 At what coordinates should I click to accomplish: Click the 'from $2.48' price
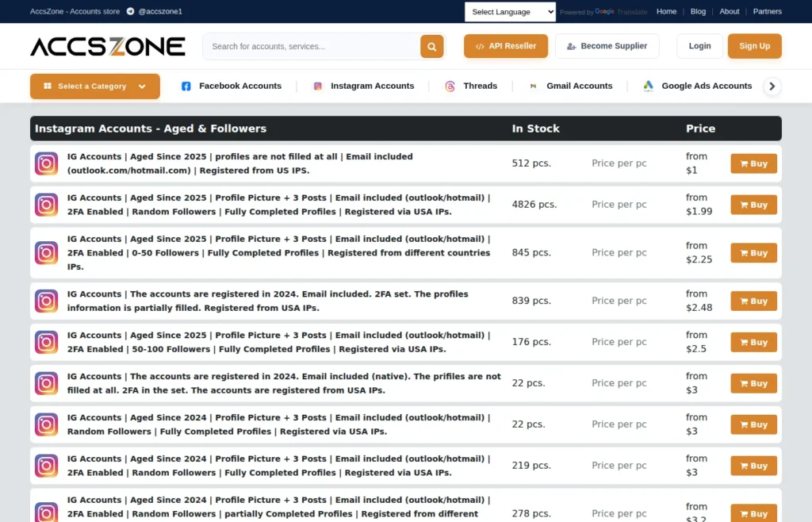tap(699, 301)
